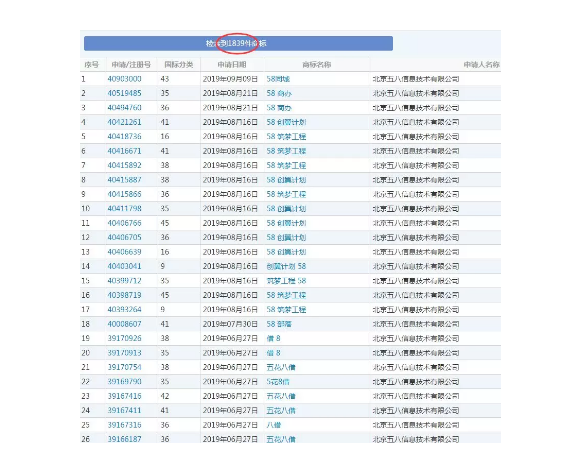
Task: Open registration number 40008607 in row 18
Action: pos(124,324)
